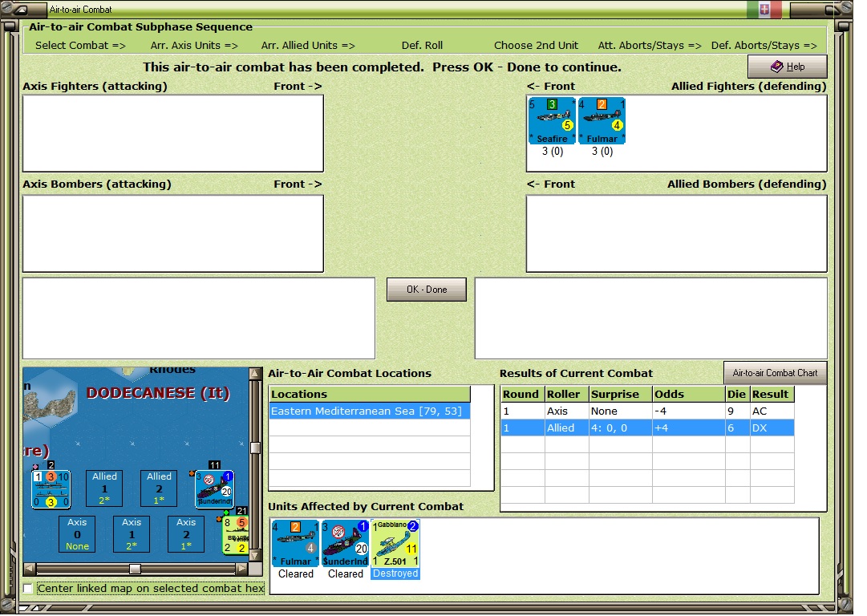867x616 pixels.
Task: Click the Axis 2 sea box
Action: pos(186,534)
